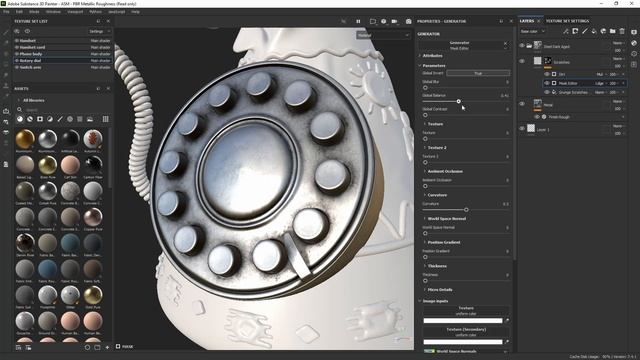Image resolution: width=640 pixels, height=360 pixels.
Task: Collapse the Parameters section
Action: pos(420,65)
